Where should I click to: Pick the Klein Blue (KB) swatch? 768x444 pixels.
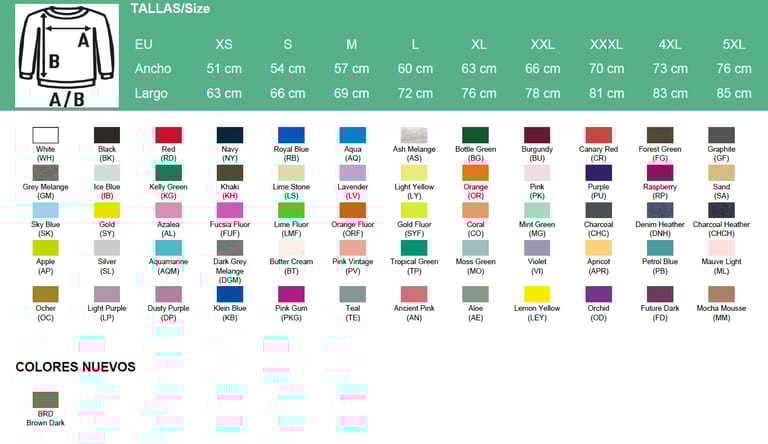click(229, 294)
